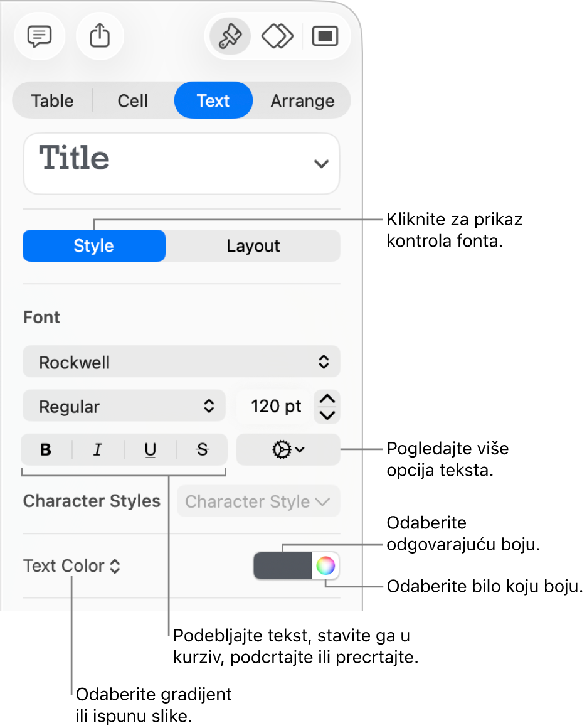Image resolution: width=587 pixels, height=728 pixels.
Task: Open the Regular typeface dropdown
Action: point(124,407)
